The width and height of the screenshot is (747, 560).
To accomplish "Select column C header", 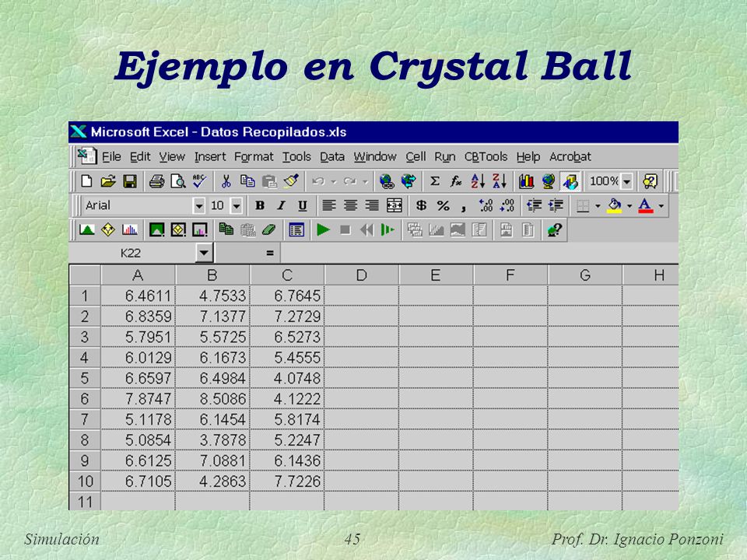I will point(287,275).
